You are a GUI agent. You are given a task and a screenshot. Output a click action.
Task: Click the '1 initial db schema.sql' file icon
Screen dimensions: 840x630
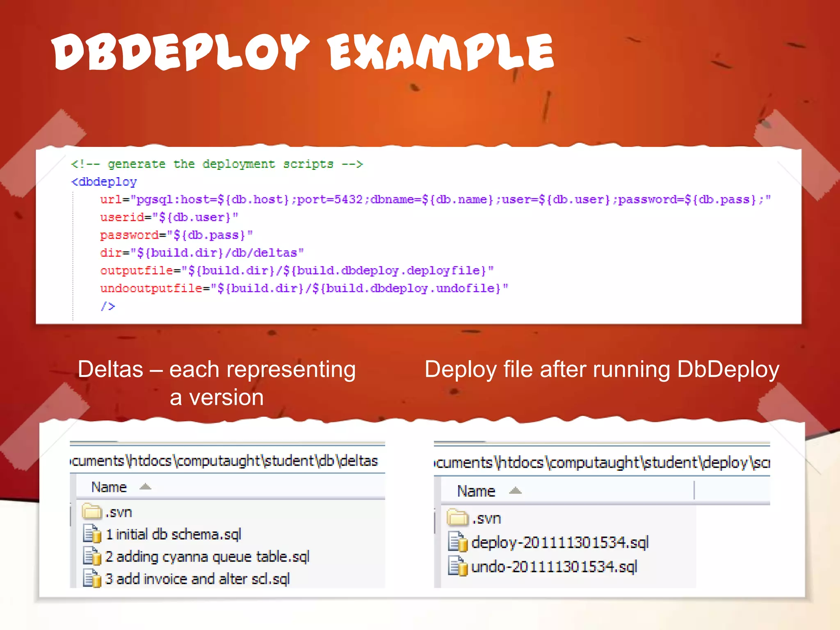[92, 534]
